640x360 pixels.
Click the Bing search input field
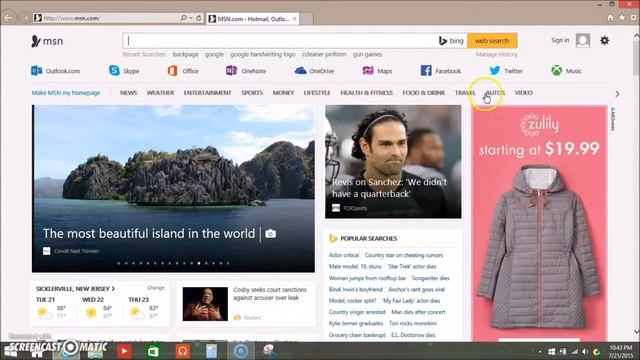[280, 41]
